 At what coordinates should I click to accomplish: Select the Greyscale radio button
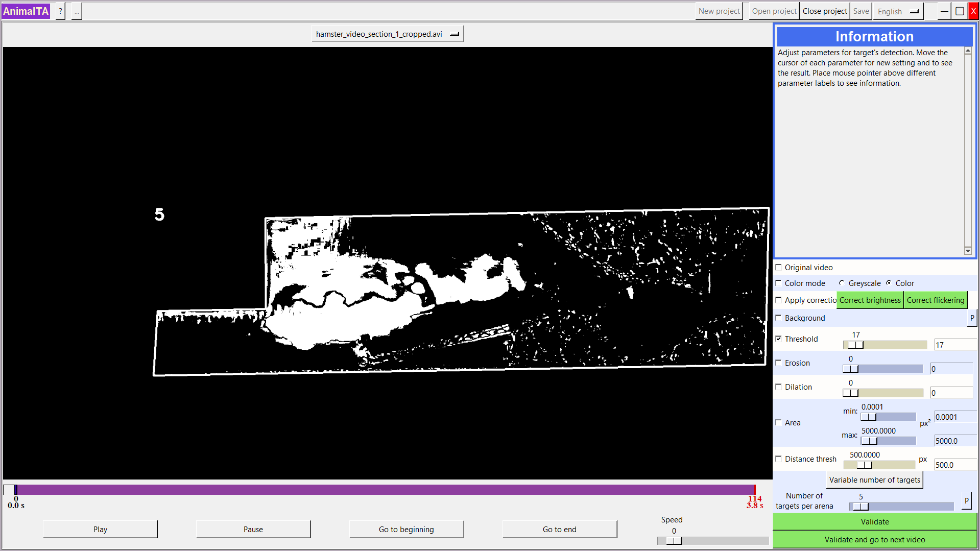pyautogui.click(x=842, y=283)
